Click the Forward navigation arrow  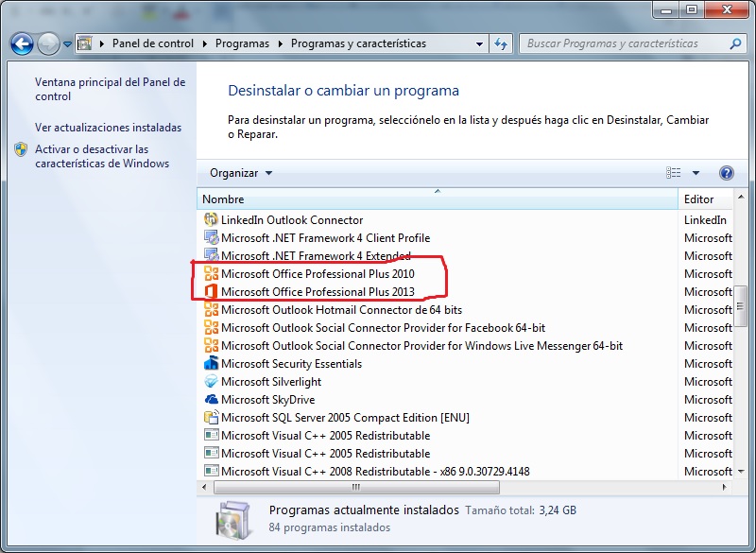[x=48, y=43]
